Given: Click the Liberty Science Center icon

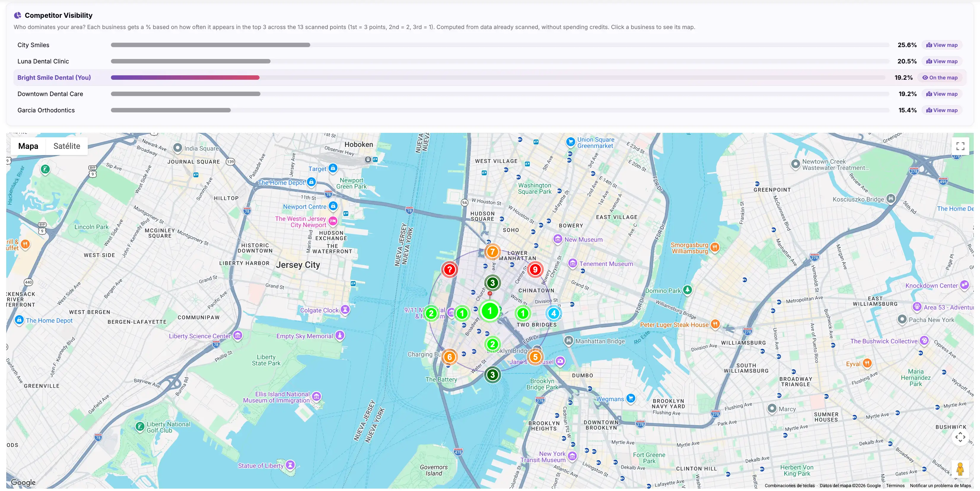Looking at the screenshot, I should [238, 335].
